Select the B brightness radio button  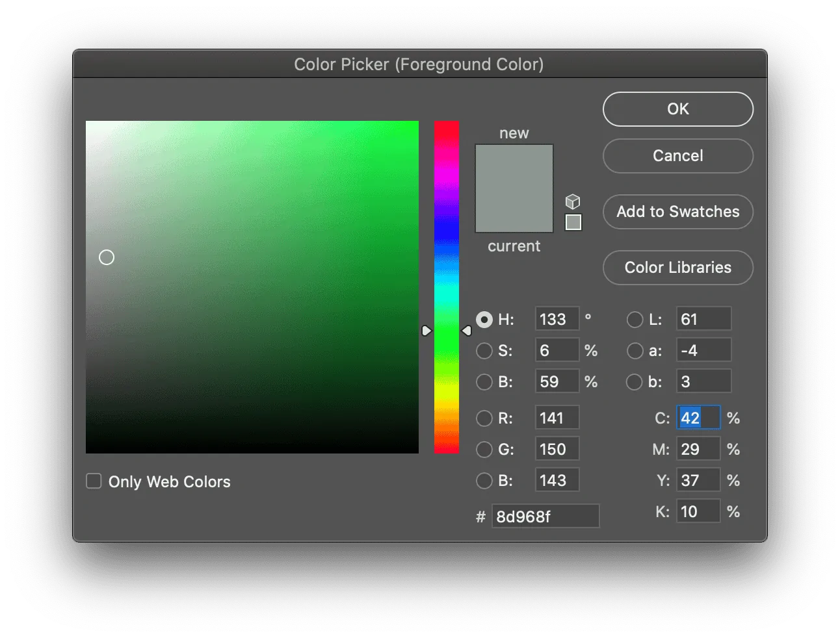pos(484,381)
